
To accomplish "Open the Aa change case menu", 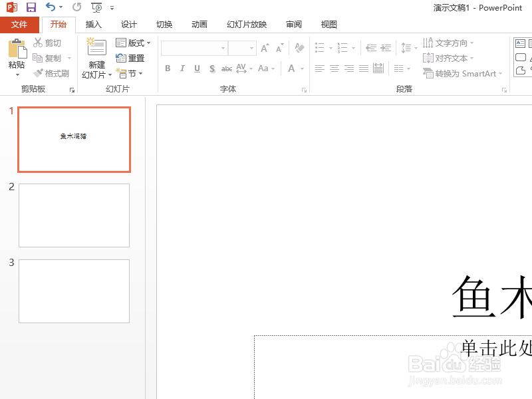I will (x=267, y=68).
